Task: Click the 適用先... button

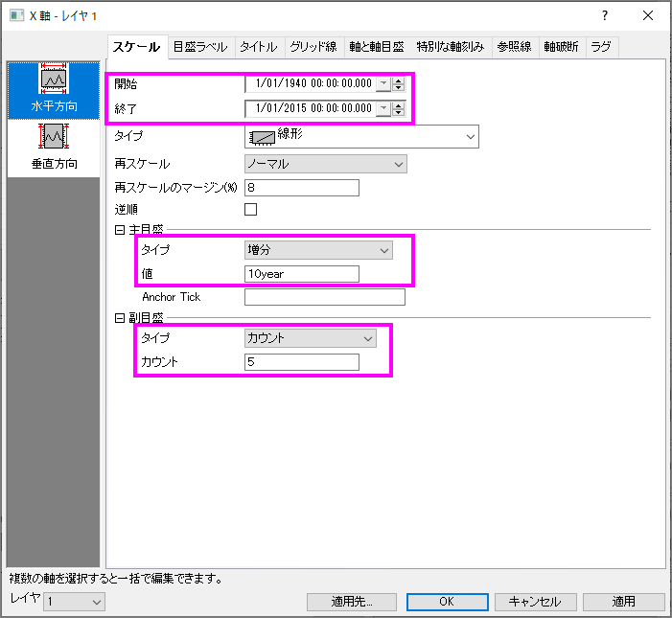Action: coord(352,602)
